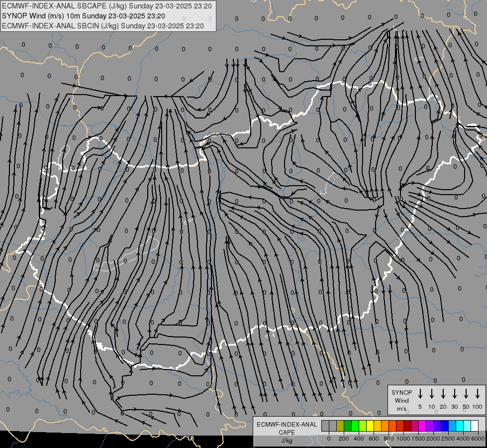Click the 10 m/s wind arrow symbol

[x=431, y=394]
